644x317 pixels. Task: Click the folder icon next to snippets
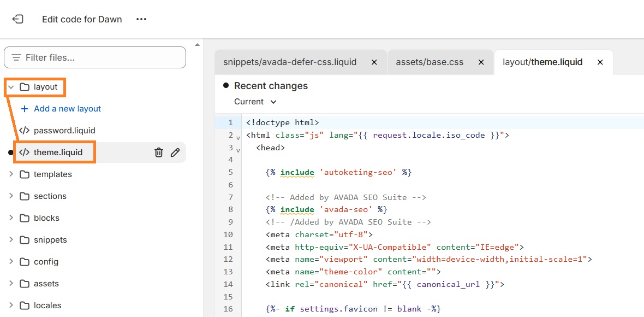(23, 239)
